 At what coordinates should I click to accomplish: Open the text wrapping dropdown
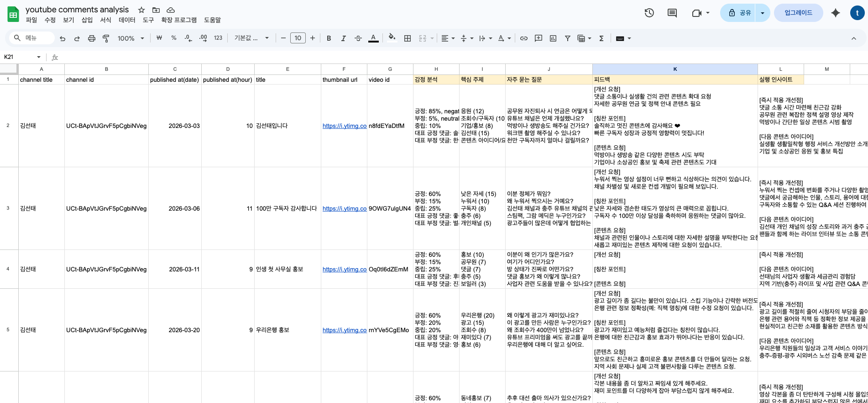(486, 38)
